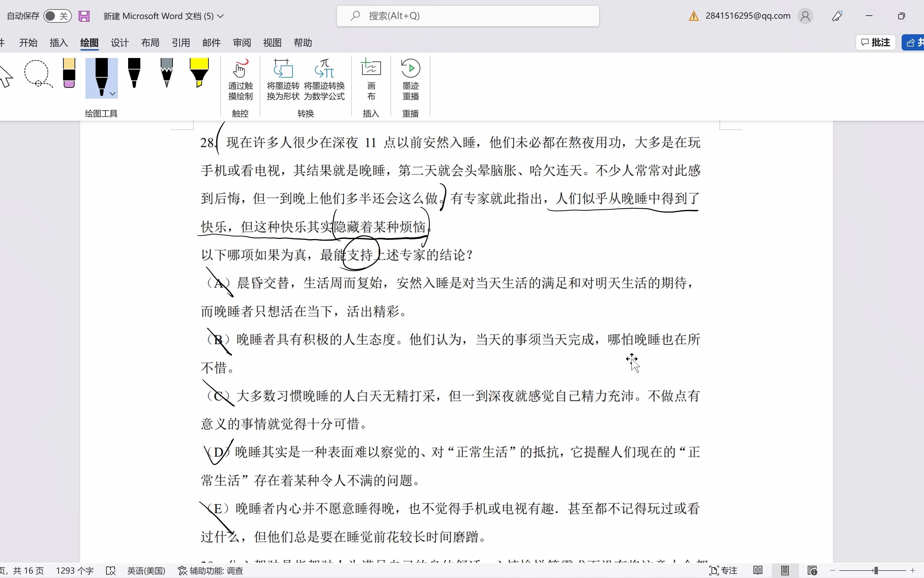This screenshot has width=924, height=578.
Task: Click language 英语(美国) in status bar
Action: [146, 571]
